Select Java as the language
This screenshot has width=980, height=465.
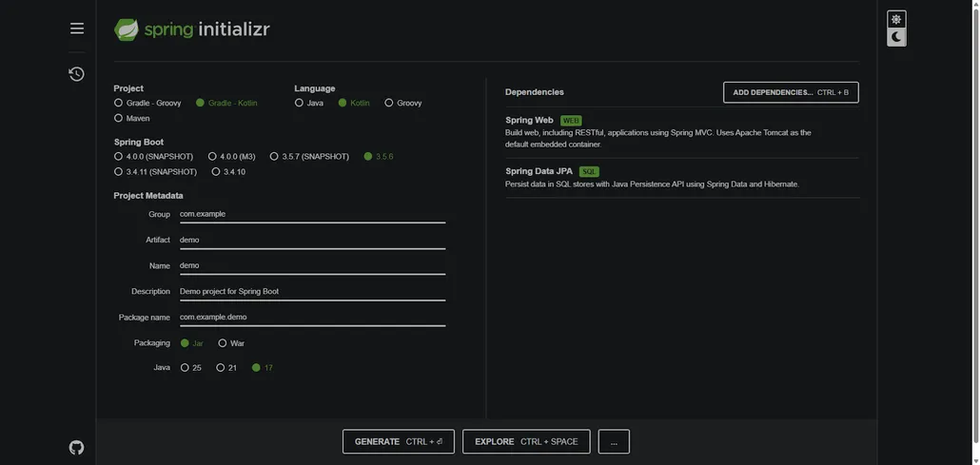tap(299, 103)
